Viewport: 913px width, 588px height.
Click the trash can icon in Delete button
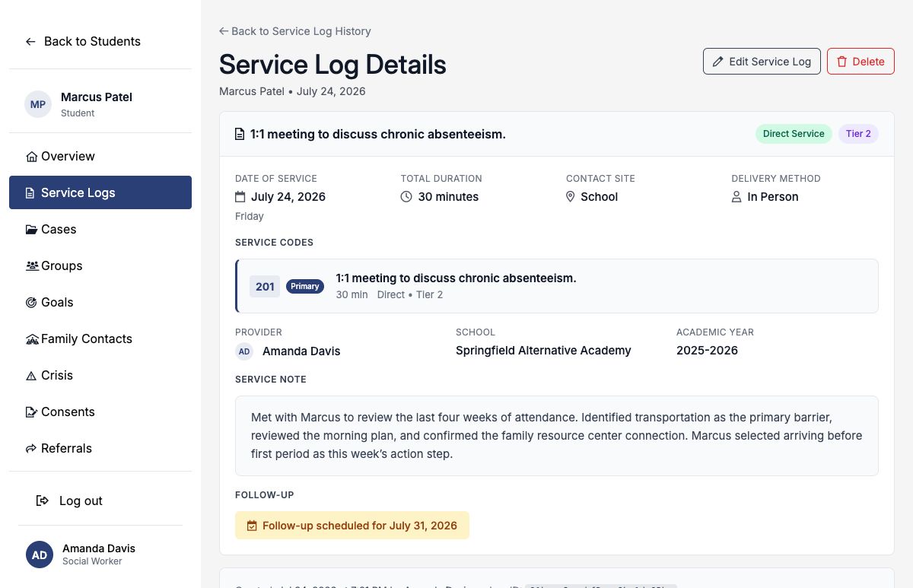click(x=841, y=62)
